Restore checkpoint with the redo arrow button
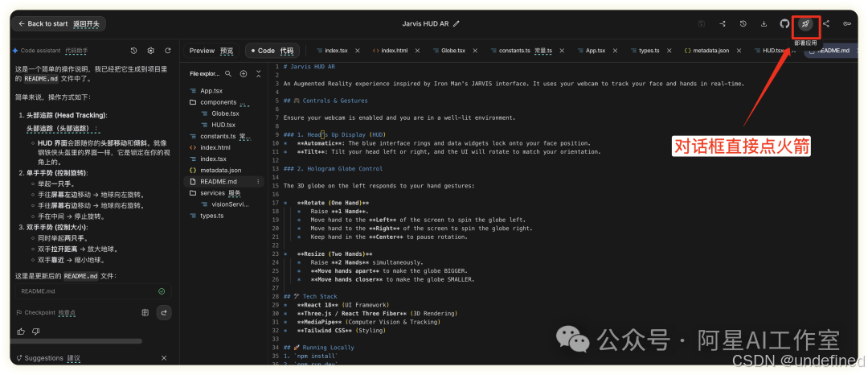The image size is (868, 375). (x=164, y=313)
